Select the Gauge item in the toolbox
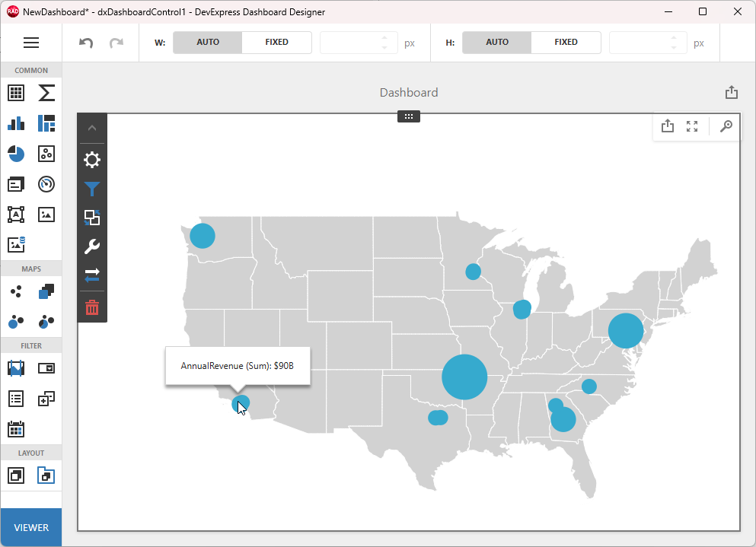The image size is (756, 547). click(46, 184)
